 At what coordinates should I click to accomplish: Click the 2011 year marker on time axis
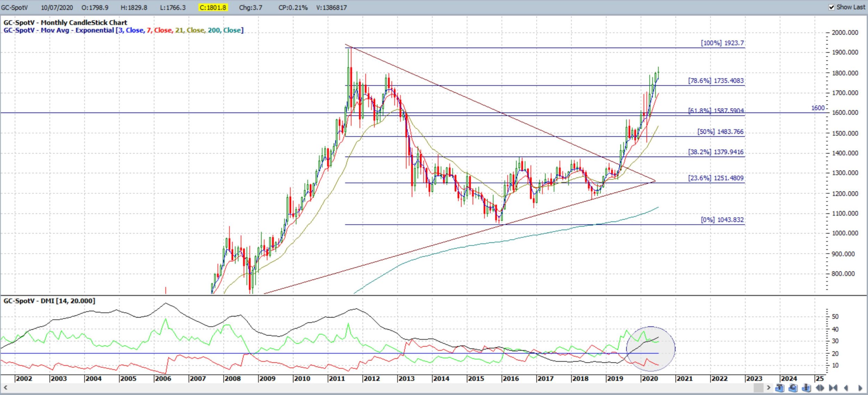pos(336,379)
